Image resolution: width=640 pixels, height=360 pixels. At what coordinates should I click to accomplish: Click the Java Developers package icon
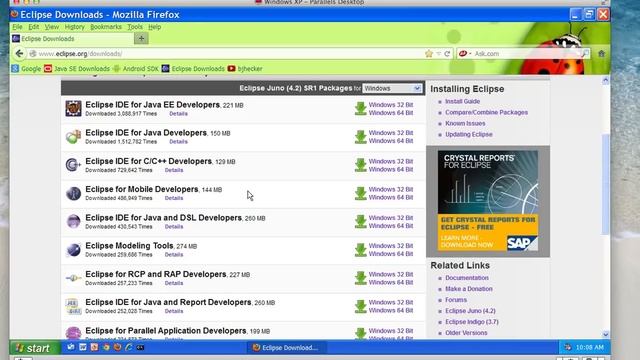(x=73, y=137)
